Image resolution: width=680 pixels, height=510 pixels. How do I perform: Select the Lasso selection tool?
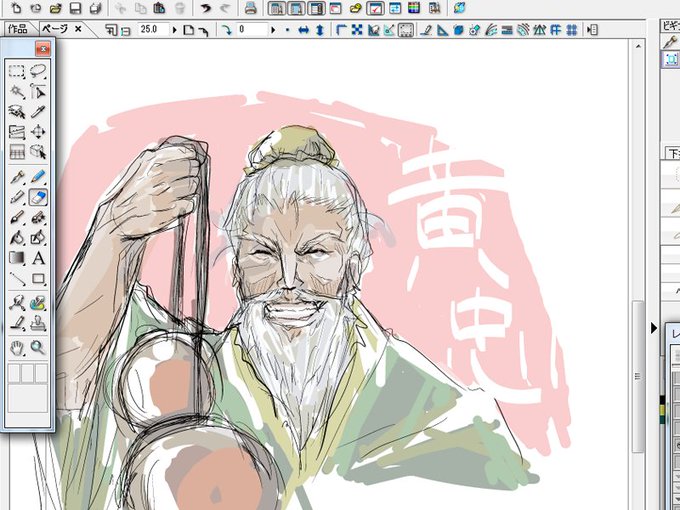click(x=38, y=71)
